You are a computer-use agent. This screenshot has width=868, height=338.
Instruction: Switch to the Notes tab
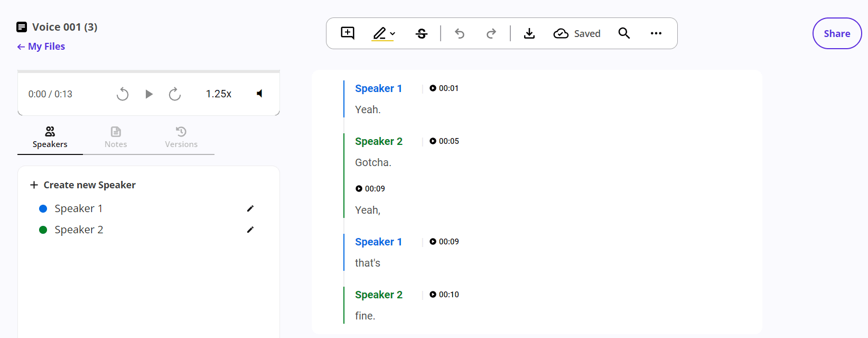pyautogui.click(x=116, y=138)
